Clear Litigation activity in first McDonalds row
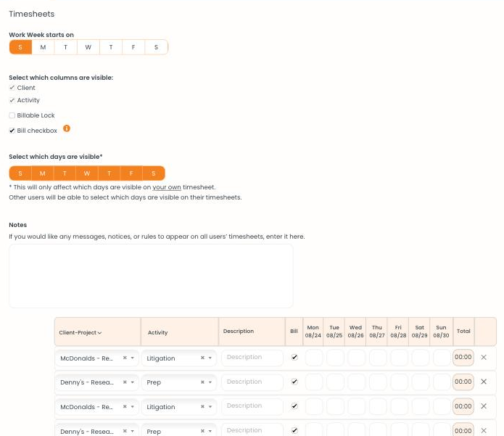 [x=202, y=358]
